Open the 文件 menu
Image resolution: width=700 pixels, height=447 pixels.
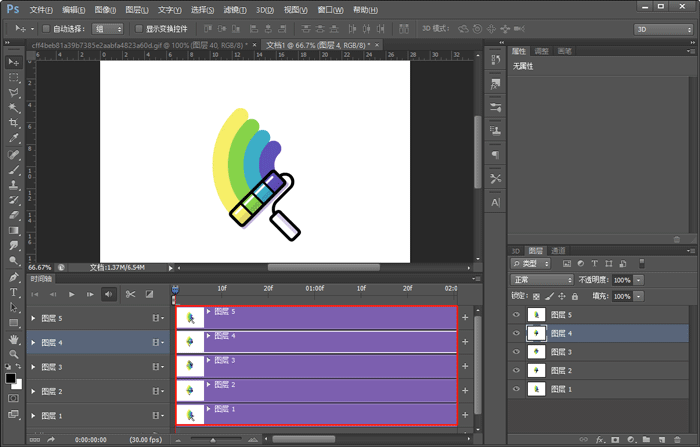pyautogui.click(x=41, y=10)
